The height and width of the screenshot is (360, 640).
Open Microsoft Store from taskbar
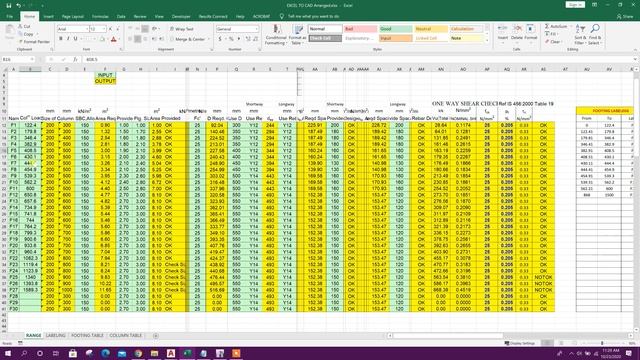(73, 353)
